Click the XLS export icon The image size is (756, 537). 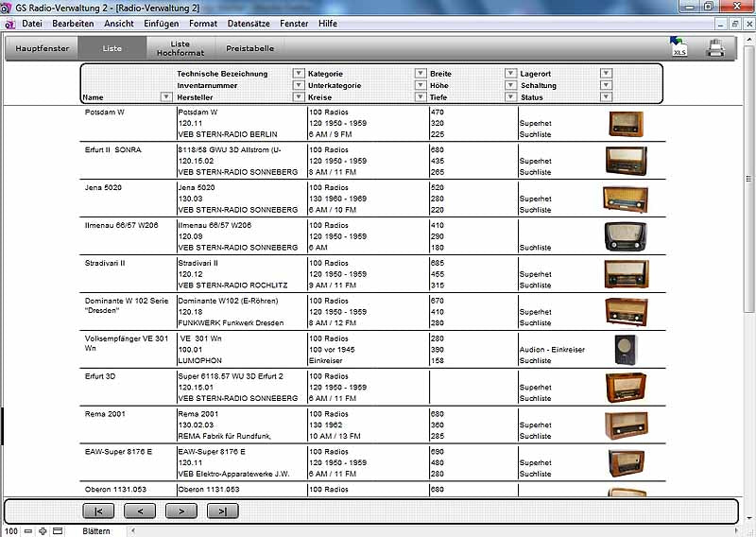[x=679, y=48]
